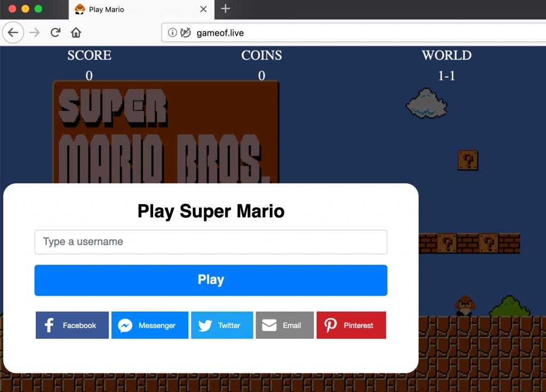
Task: Select the Play Mario tab
Action: (x=141, y=10)
